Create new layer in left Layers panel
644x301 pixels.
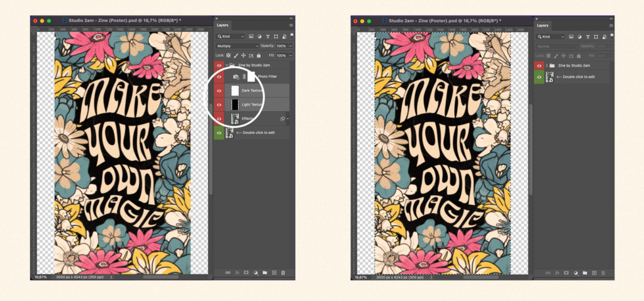[274, 273]
